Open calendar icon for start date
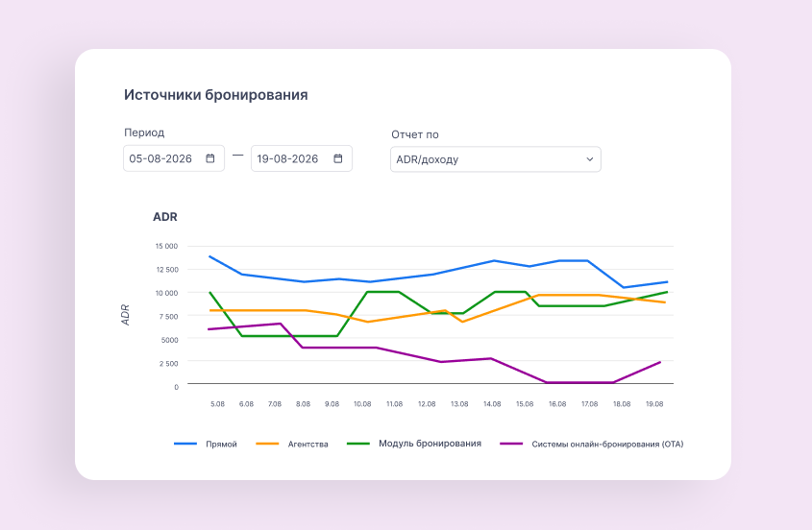 pos(210,158)
